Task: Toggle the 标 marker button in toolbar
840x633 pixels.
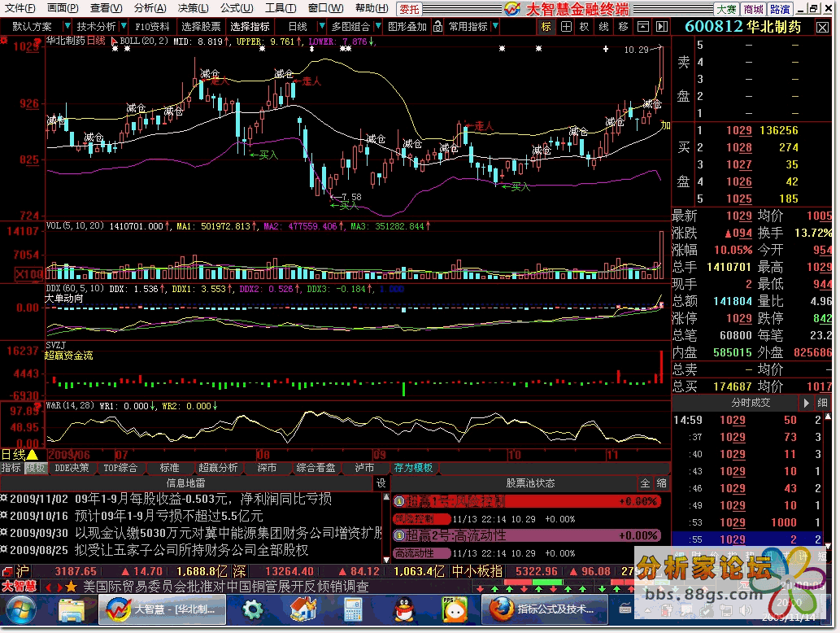Action: point(546,27)
